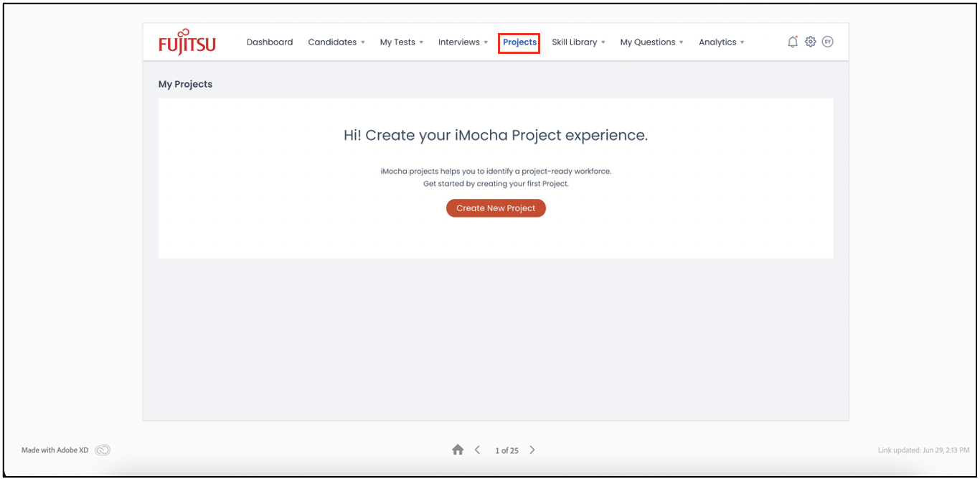The image size is (980, 479).
Task: Click the 'Link updated: Jun 29, 2:13 PM' text
Action: 924,450
